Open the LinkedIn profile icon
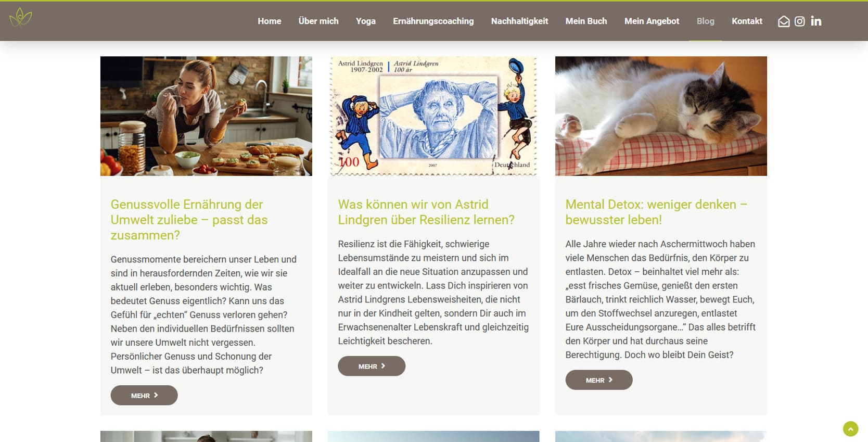This screenshot has height=442, width=868. [816, 21]
